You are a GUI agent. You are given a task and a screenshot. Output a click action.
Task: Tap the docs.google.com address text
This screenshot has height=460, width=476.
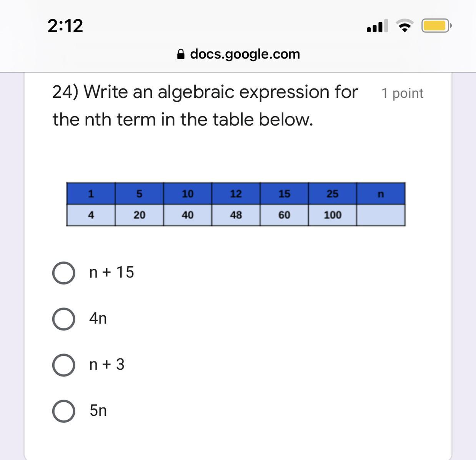[245, 54]
